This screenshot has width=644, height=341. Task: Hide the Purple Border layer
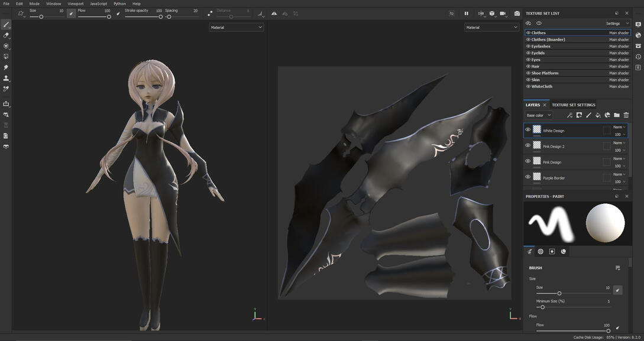coord(528,177)
